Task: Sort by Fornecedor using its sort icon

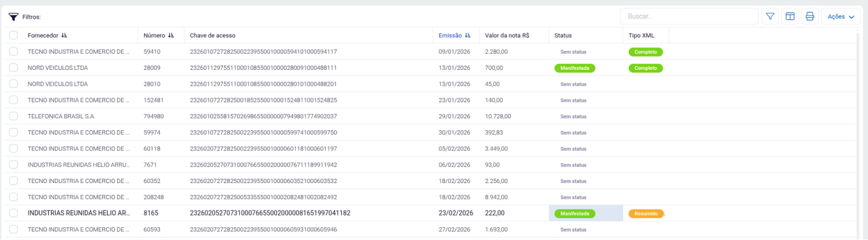Action: (64, 36)
